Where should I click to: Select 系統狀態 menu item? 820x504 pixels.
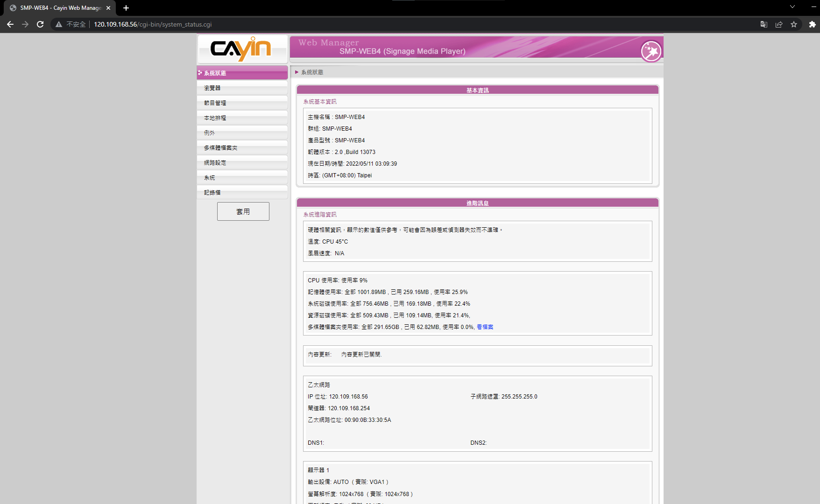tap(242, 73)
